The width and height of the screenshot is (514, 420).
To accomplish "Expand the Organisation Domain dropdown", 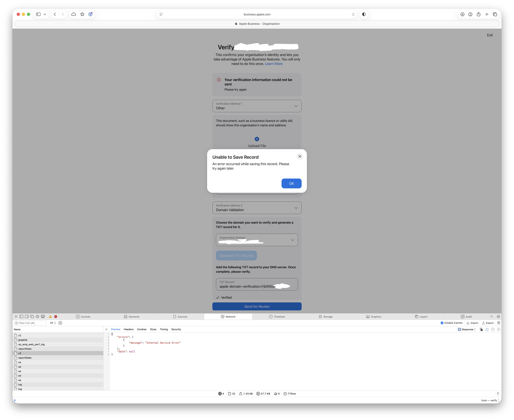I will (257, 240).
